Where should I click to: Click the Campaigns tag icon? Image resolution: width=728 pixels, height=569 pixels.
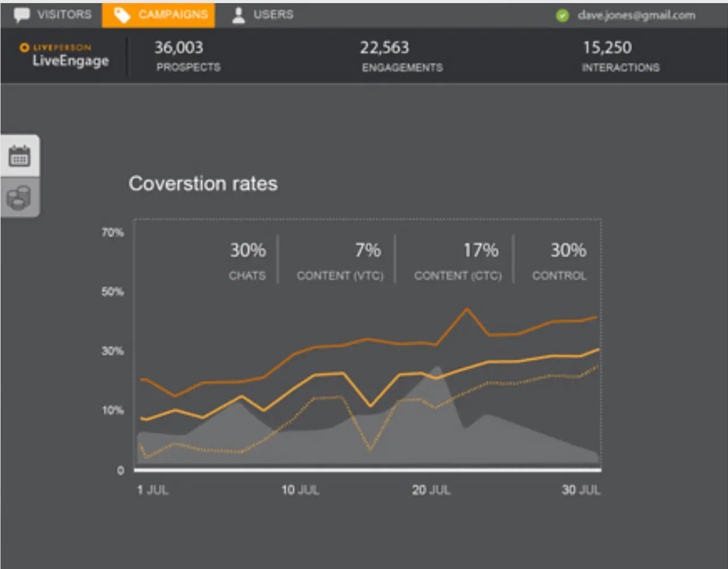(x=122, y=15)
